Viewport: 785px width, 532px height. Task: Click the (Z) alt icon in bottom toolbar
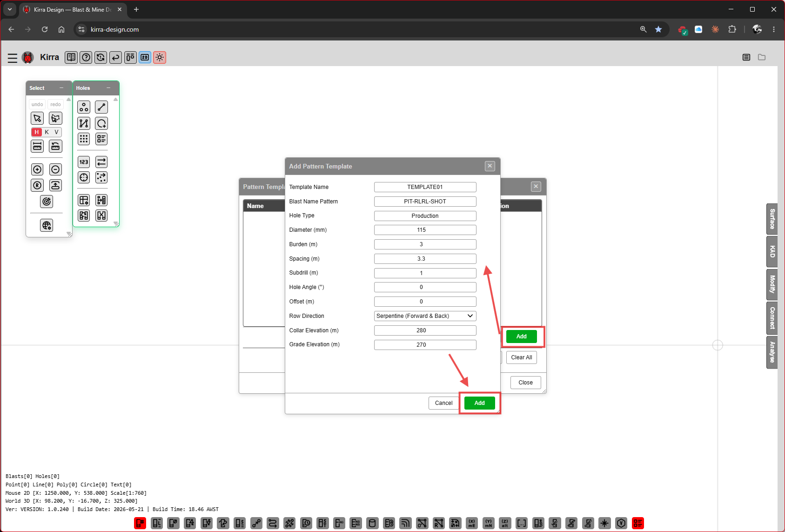[505, 523]
